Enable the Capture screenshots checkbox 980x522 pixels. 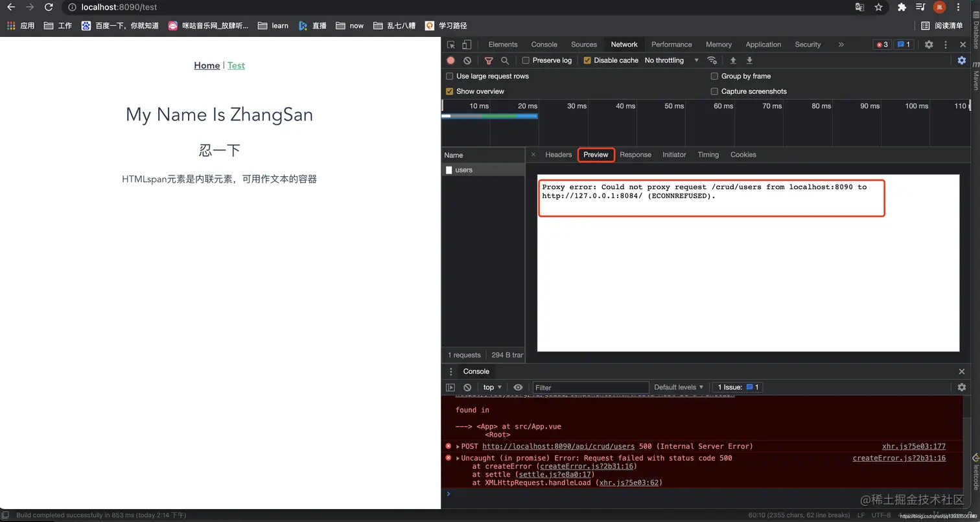pos(714,91)
